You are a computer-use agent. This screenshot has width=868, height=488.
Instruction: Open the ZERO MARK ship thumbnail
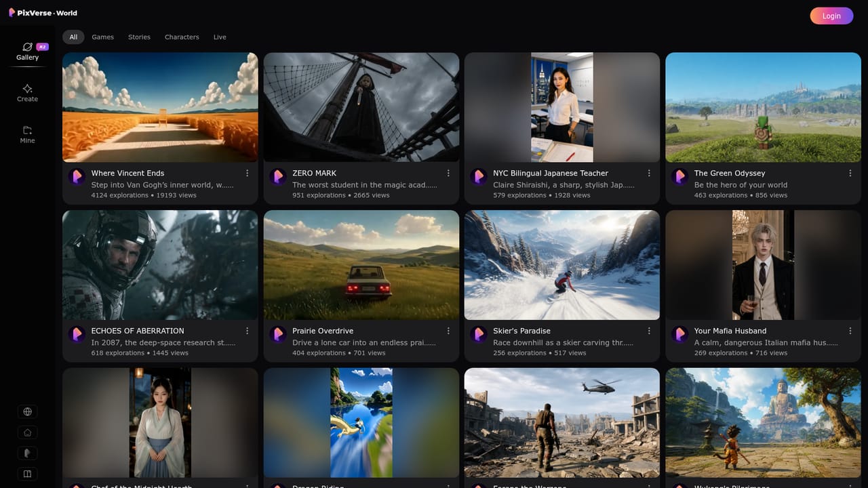point(361,107)
